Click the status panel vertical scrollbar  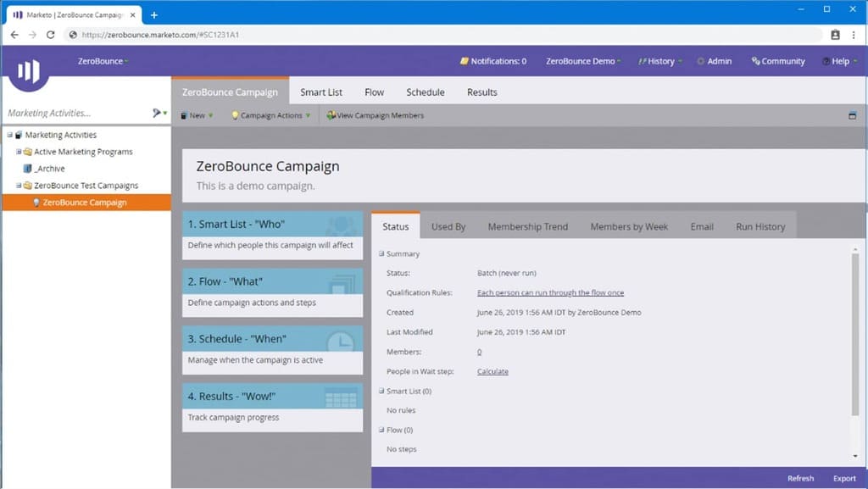pyautogui.click(x=855, y=334)
